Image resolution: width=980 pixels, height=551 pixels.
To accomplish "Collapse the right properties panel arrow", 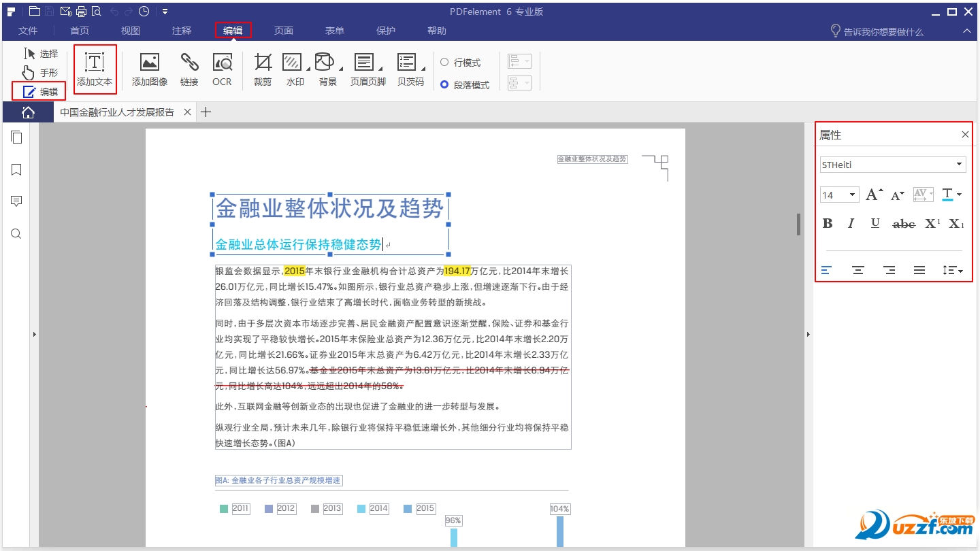I will 808,334.
